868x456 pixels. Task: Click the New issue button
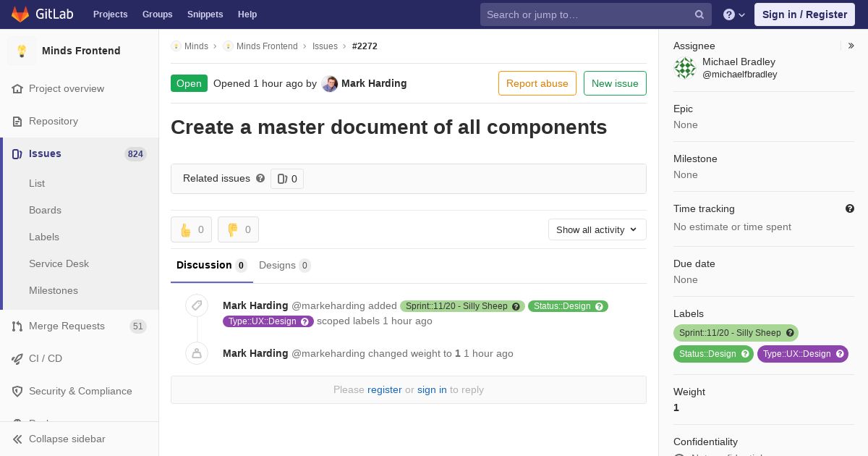[615, 83]
